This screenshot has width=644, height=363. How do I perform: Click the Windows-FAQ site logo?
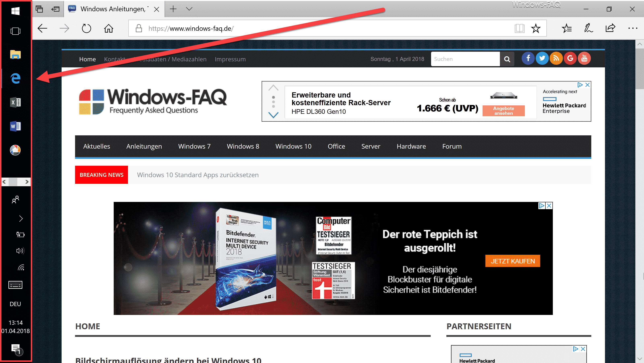tap(153, 101)
